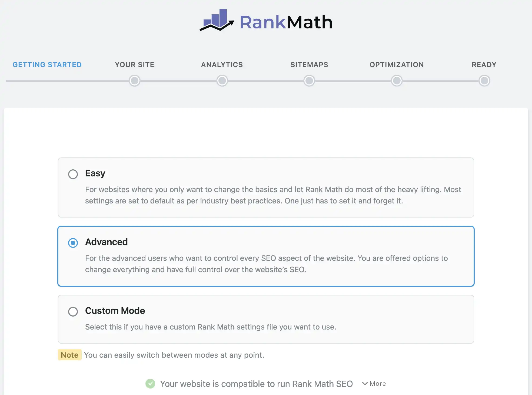Expand the More compatibility details
The width and height of the screenshot is (532, 395).
374,384
